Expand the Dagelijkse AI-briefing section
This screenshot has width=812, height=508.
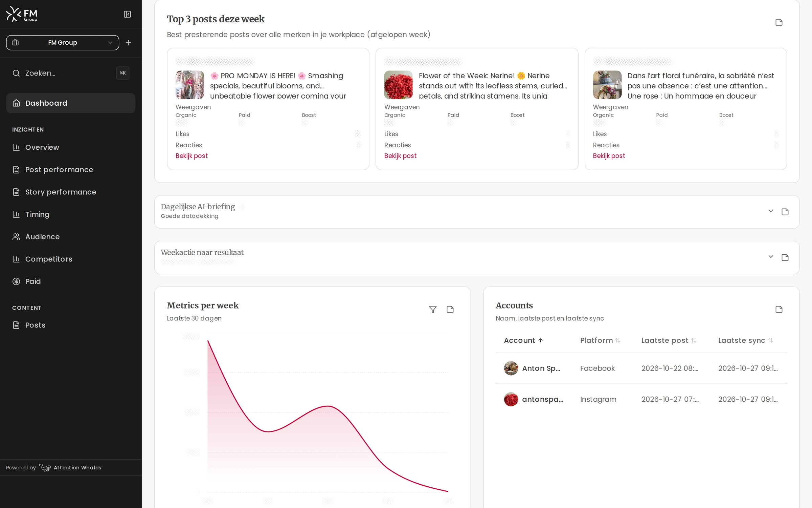tap(771, 211)
